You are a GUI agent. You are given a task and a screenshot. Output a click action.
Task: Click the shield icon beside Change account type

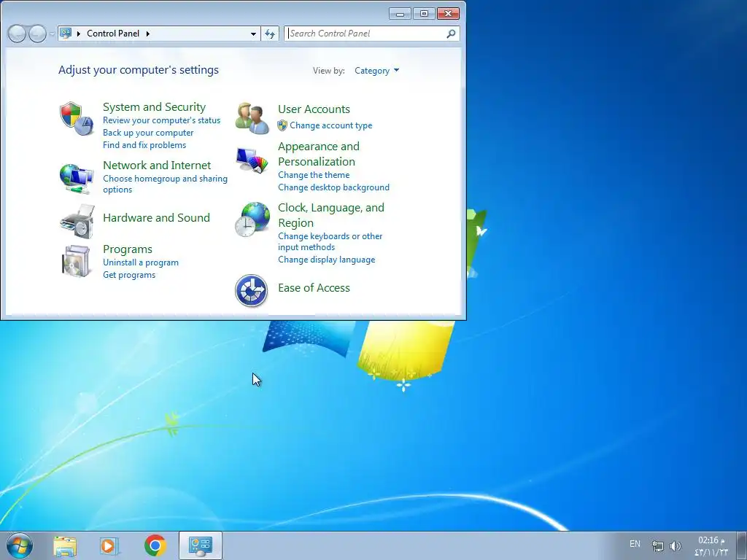click(282, 125)
